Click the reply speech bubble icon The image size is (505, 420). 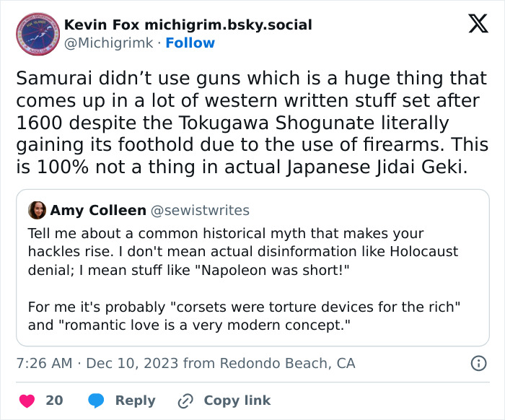tap(97, 400)
